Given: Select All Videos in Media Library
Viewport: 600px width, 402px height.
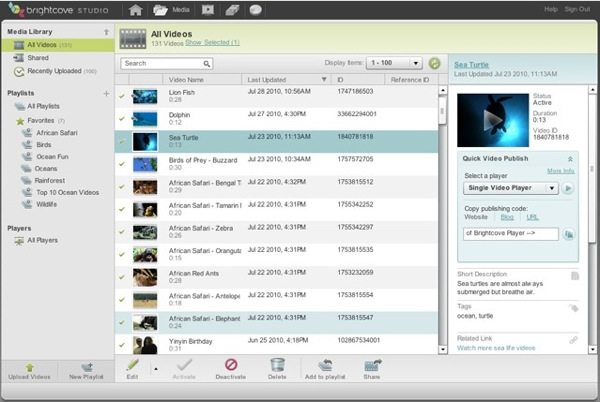Looking at the screenshot, I should [x=58, y=45].
